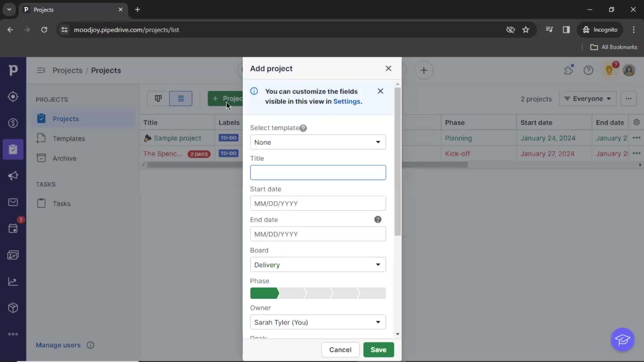Select the Projects menu item in sidebar
This screenshot has height=362, width=644.
tap(66, 118)
